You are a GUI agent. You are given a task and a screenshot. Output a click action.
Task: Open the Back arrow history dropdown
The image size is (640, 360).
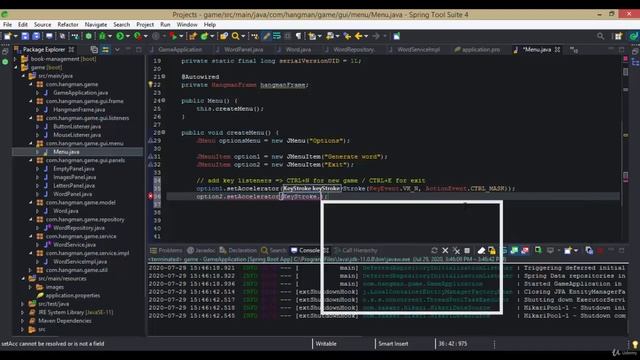[x=367, y=36]
